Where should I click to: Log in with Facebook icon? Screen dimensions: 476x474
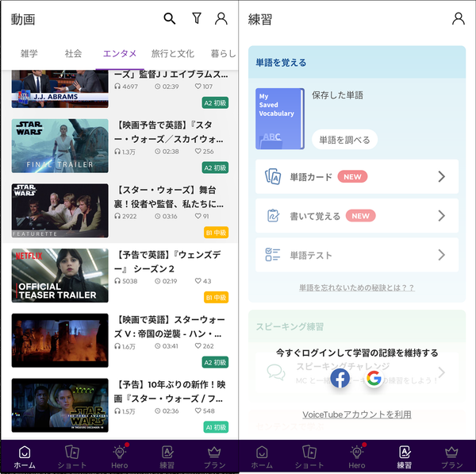[x=340, y=378]
